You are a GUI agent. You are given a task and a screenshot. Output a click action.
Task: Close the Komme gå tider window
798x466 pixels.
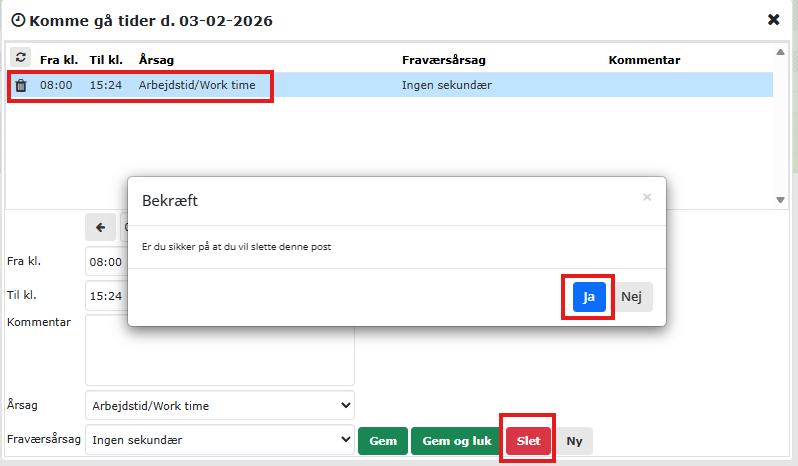point(773,20)
